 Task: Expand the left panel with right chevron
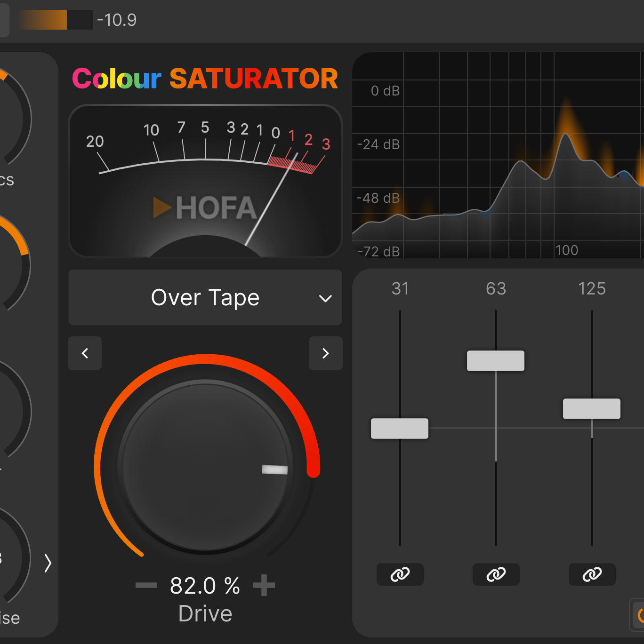click(48, 563)
